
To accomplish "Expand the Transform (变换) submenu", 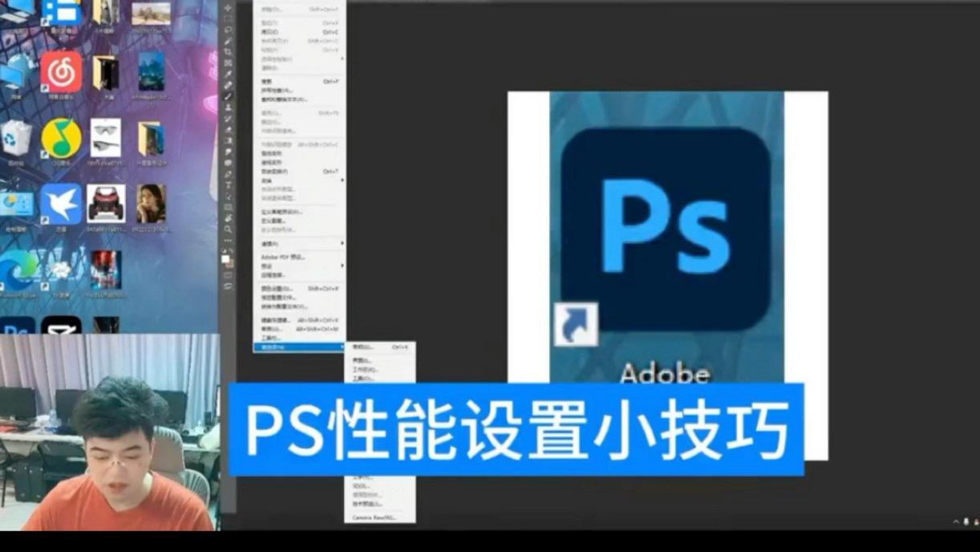I will (289, 181).
